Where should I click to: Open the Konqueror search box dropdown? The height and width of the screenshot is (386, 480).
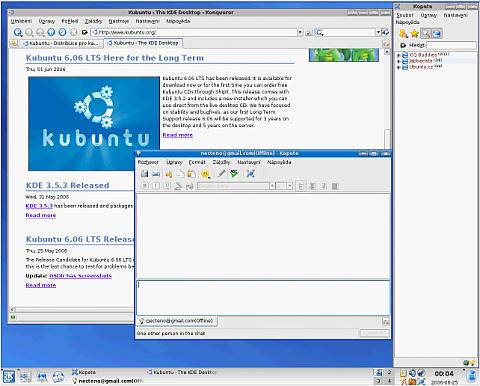[378, 32]
